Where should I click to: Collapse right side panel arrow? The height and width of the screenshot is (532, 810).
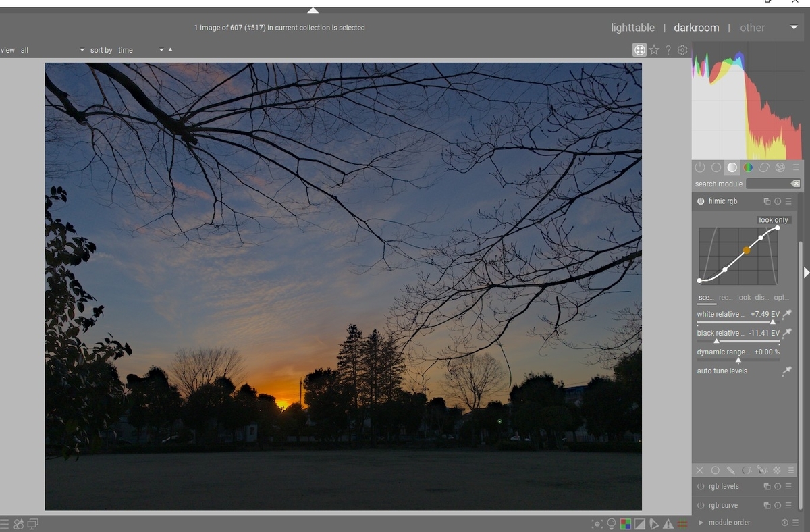click(806, 272)
